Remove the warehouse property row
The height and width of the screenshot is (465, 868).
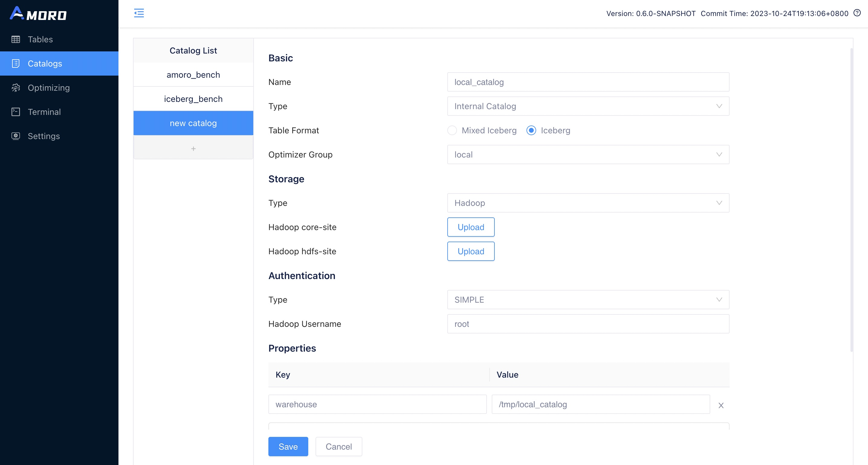[x=721, y=405]
